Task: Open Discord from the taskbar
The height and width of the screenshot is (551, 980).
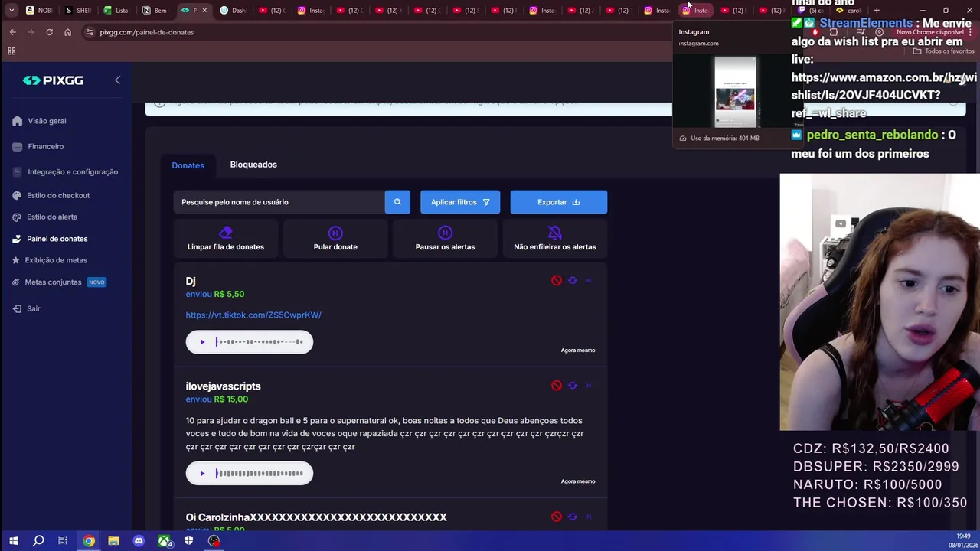Action: [x=139, y=541]
